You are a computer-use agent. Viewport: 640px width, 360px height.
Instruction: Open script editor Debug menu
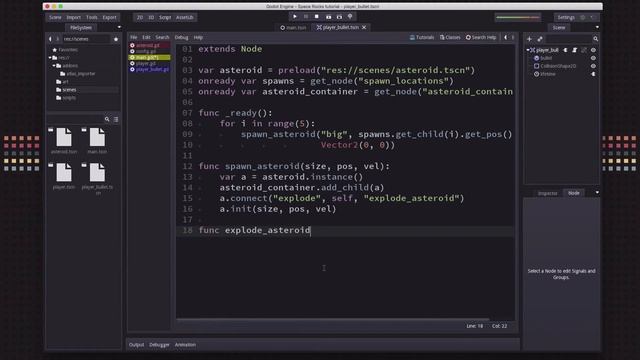tap(181, 37)
